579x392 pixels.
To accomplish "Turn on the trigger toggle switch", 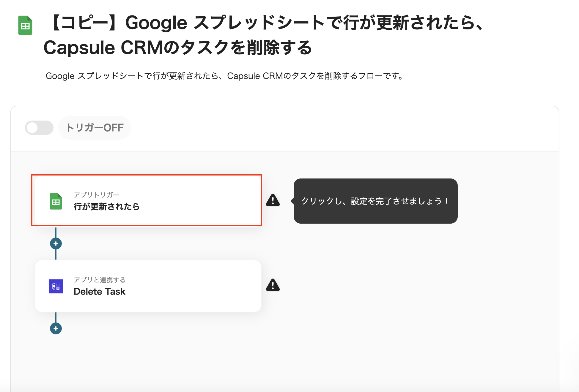I will point(39,128).
